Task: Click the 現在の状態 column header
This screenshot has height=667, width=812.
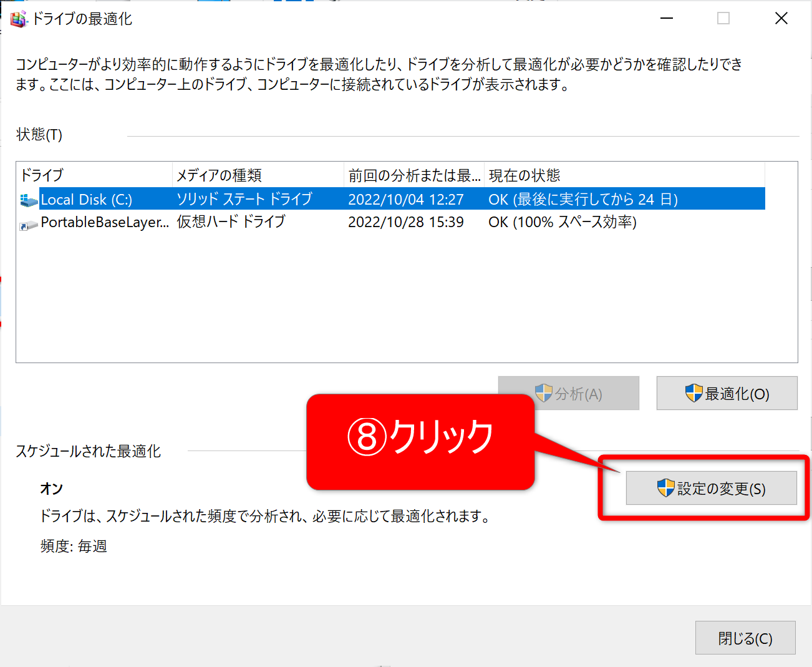Action: 624,175
